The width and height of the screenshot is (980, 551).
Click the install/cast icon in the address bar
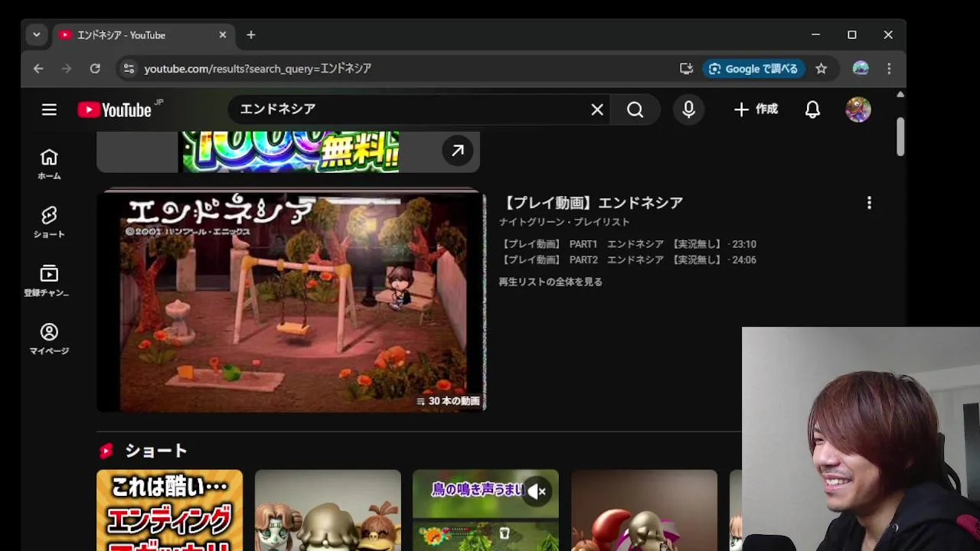(x=686, y=68)
